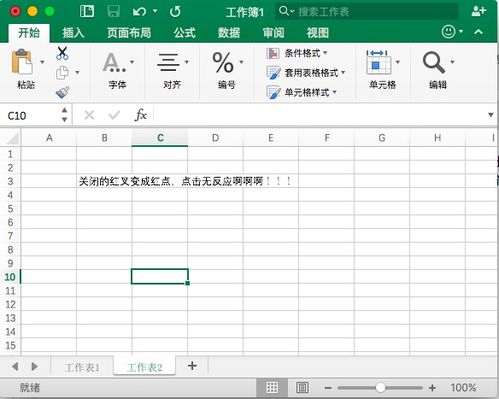The height and width of the screenshot is (399, 499).
Task: Click the formula bar input area
Action: (319, 115)
